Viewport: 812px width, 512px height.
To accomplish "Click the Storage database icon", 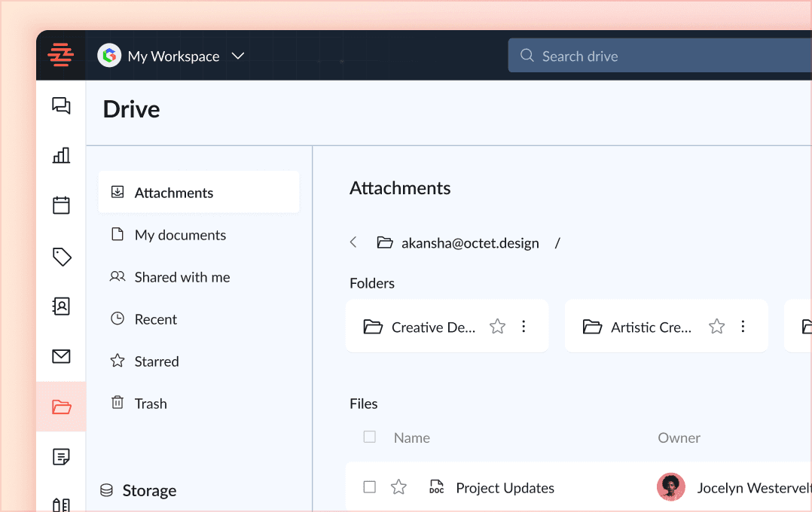I will coord(107,490).
